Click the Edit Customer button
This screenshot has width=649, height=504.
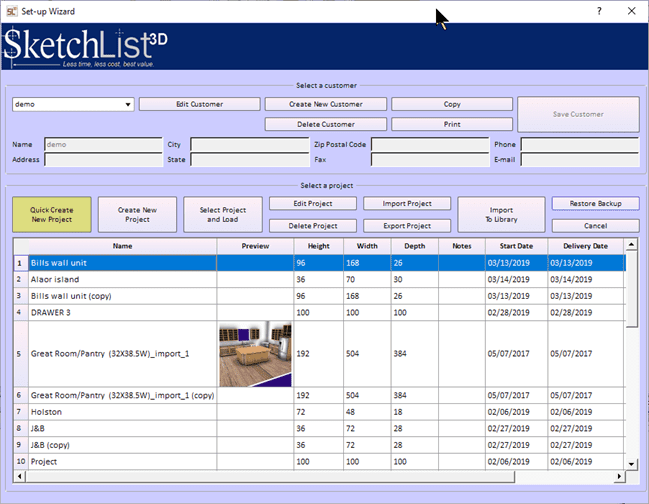[199, 104]
